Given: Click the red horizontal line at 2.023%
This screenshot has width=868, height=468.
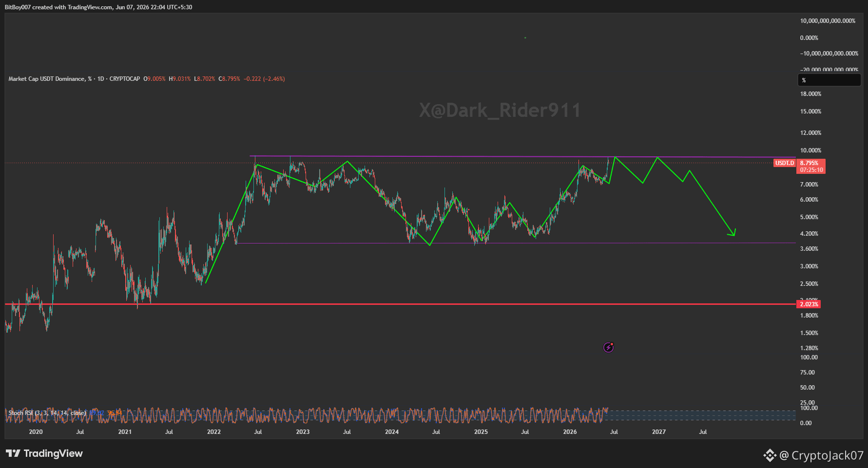Looking at the screenshot, I should pos(400,304).
